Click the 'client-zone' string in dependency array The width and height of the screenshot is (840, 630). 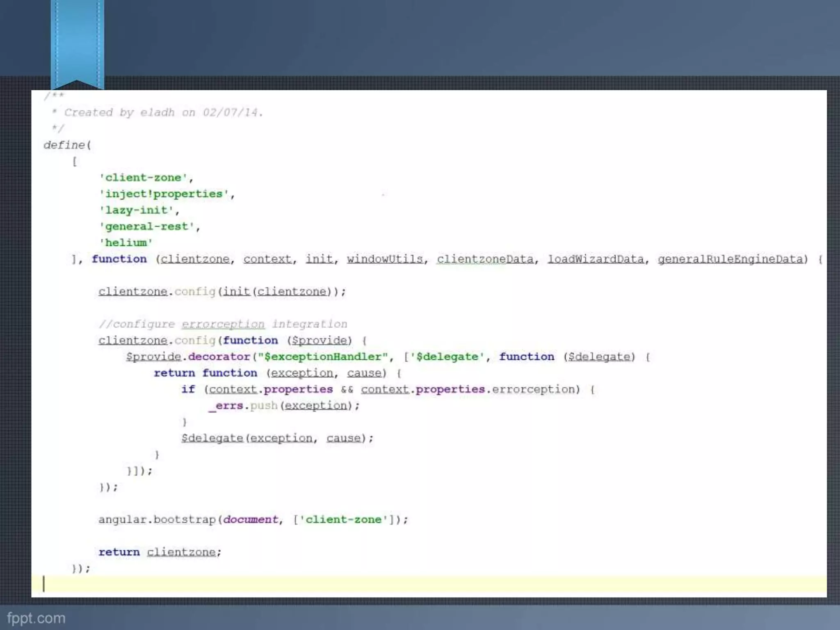coord(143,178)
